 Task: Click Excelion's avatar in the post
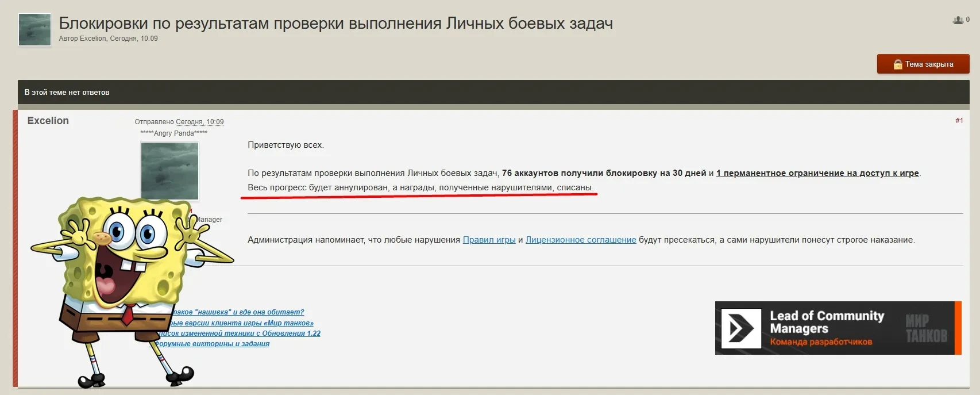[169, 170]
